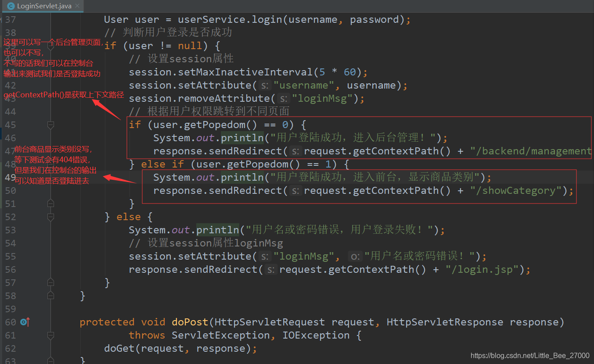594x364 pixels.
Task: Toggle the fold end marker at line 57
Action: tap(50, 282)
